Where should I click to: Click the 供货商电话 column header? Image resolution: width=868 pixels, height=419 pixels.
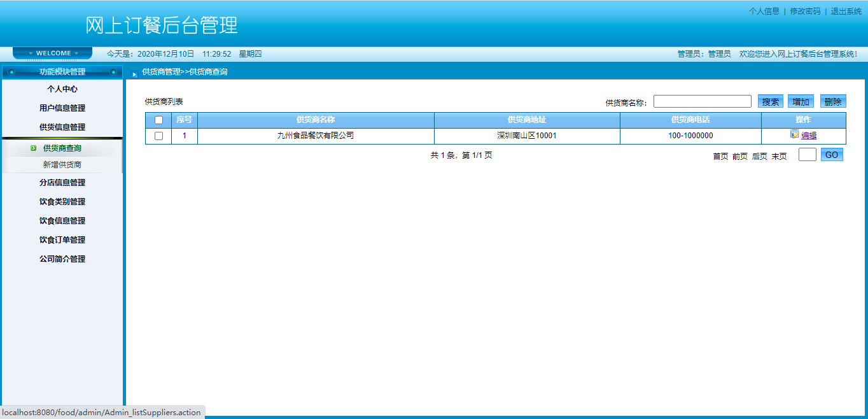pos(690,120)
